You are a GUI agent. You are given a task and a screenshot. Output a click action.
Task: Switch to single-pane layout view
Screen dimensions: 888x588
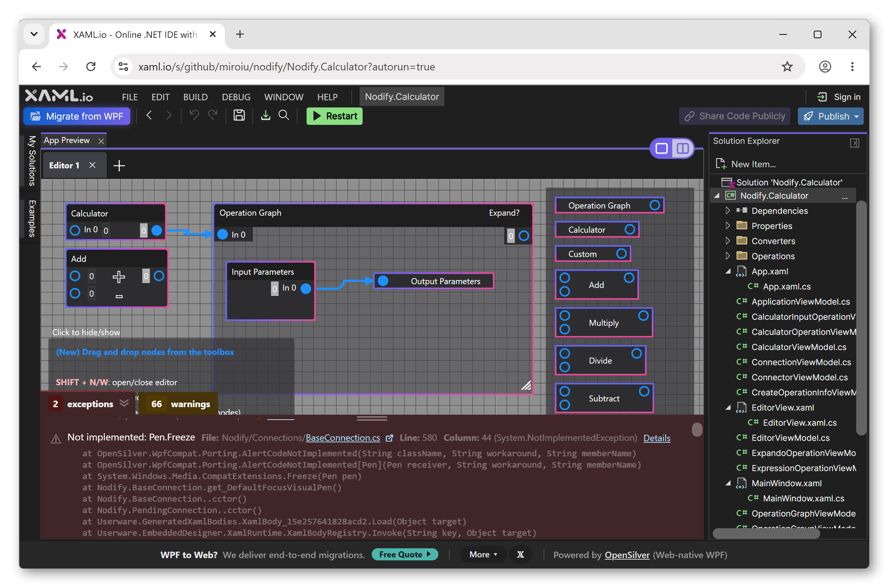662,148
